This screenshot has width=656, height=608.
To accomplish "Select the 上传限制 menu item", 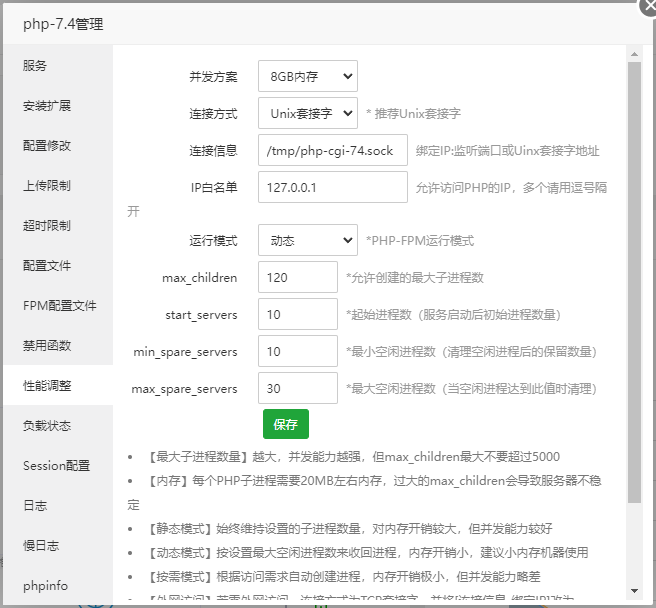I will pos(47,186).
